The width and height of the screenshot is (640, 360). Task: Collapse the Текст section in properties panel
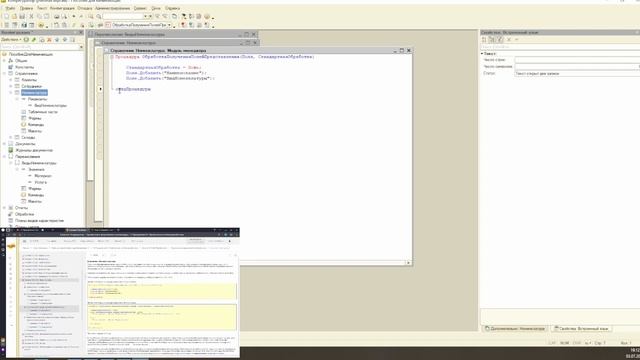pos(482,53)
